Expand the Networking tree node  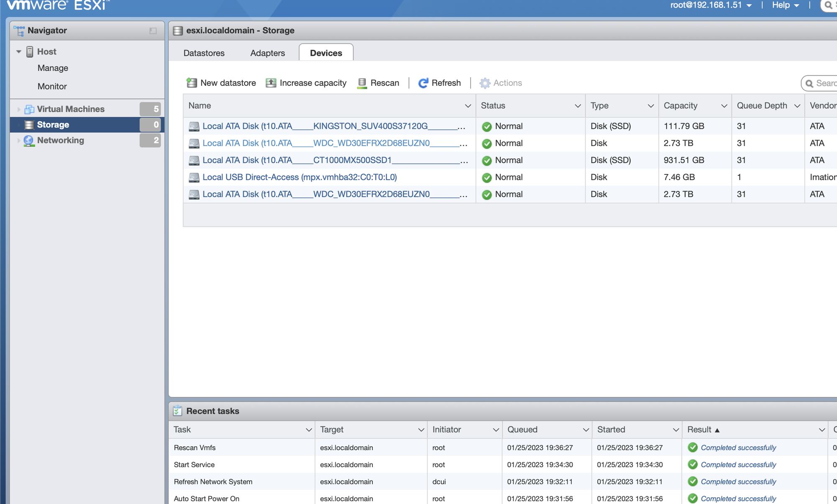[x=19, y=141]
